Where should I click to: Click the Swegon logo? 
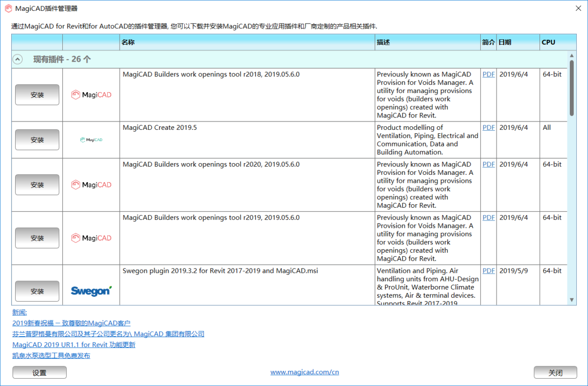tap(91, 291)
